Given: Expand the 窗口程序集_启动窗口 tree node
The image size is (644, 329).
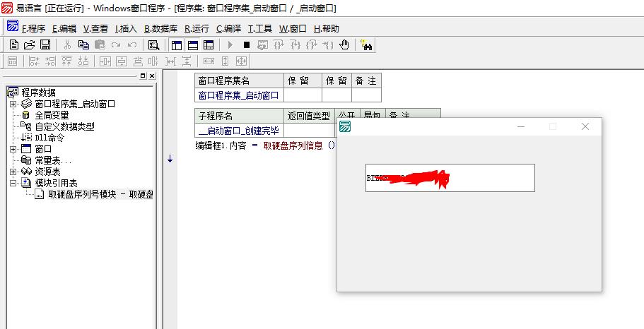Looking at the screenshot, I should click(x=13, y=104).
